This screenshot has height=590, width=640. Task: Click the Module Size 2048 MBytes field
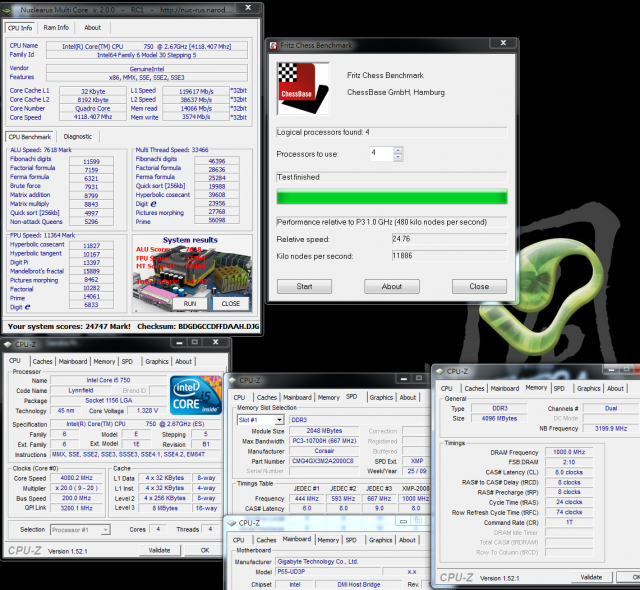point(324,430)
